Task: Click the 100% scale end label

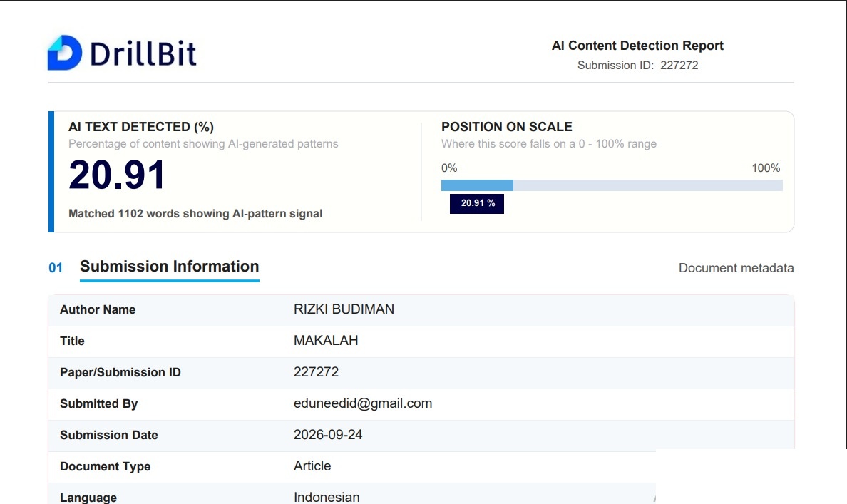Action: 766,168
